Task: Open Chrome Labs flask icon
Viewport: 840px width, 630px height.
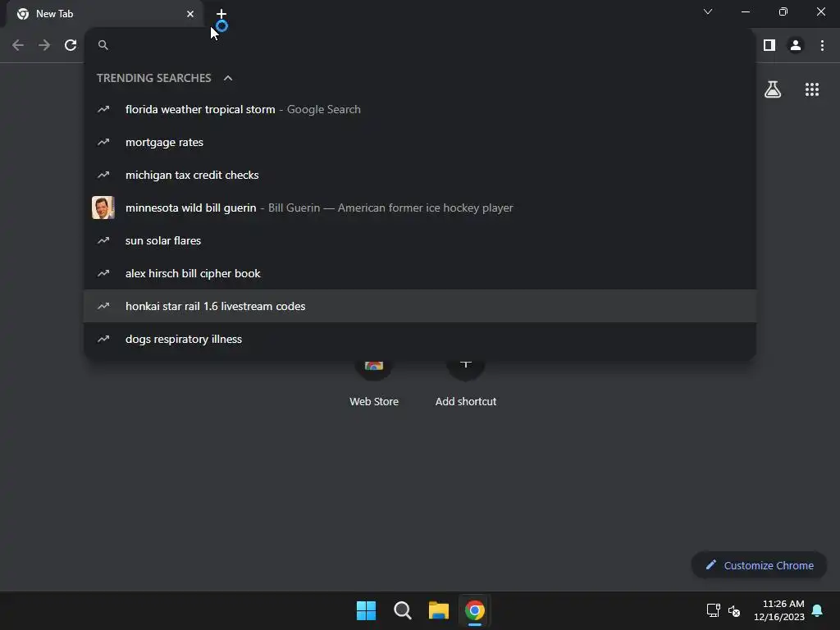Action: pyautogui.click(x=773, y=89)
